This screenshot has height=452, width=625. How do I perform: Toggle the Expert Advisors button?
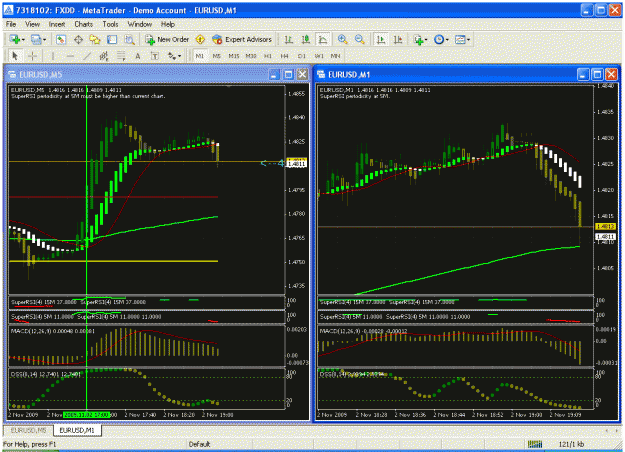242,39
